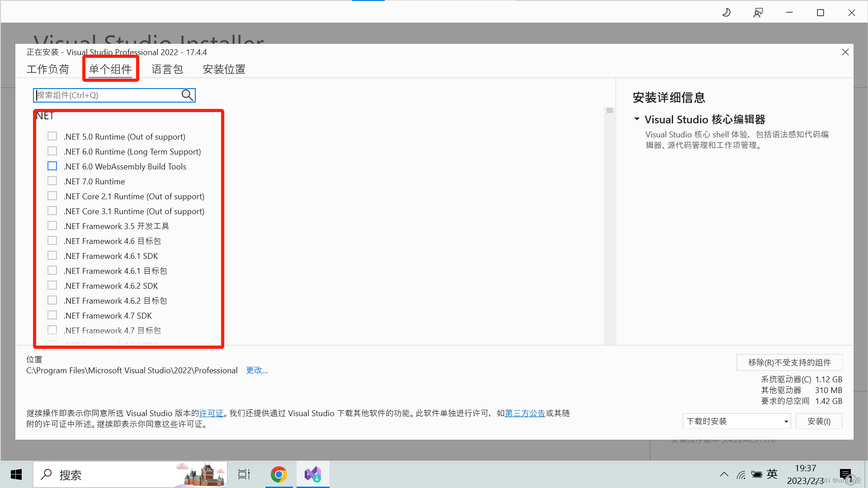Enable .NET 7.0 Runtime checkbox
Viewport: 868px width, 488px height.
pos(52,181)
